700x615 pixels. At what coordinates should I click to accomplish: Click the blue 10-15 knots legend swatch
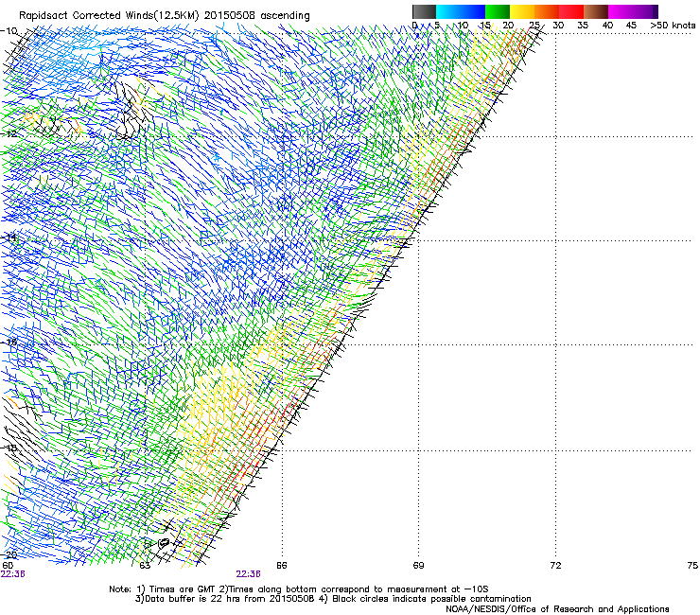pos(473,11)
